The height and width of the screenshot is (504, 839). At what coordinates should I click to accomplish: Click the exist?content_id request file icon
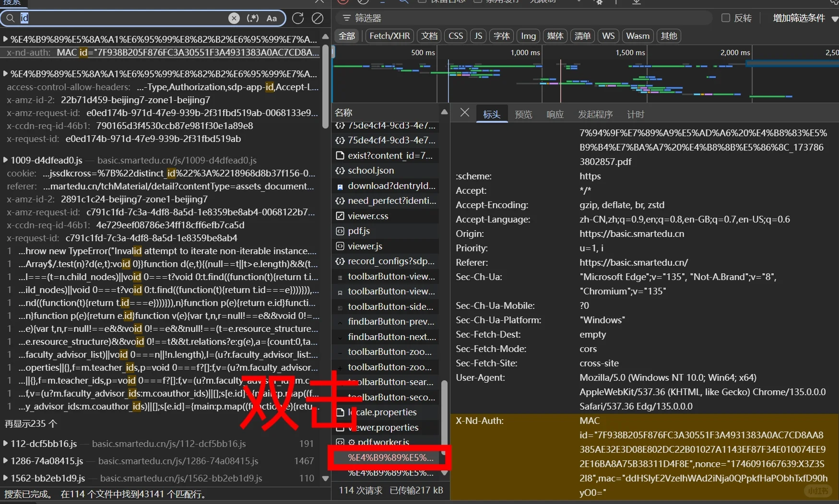(340, 155)
